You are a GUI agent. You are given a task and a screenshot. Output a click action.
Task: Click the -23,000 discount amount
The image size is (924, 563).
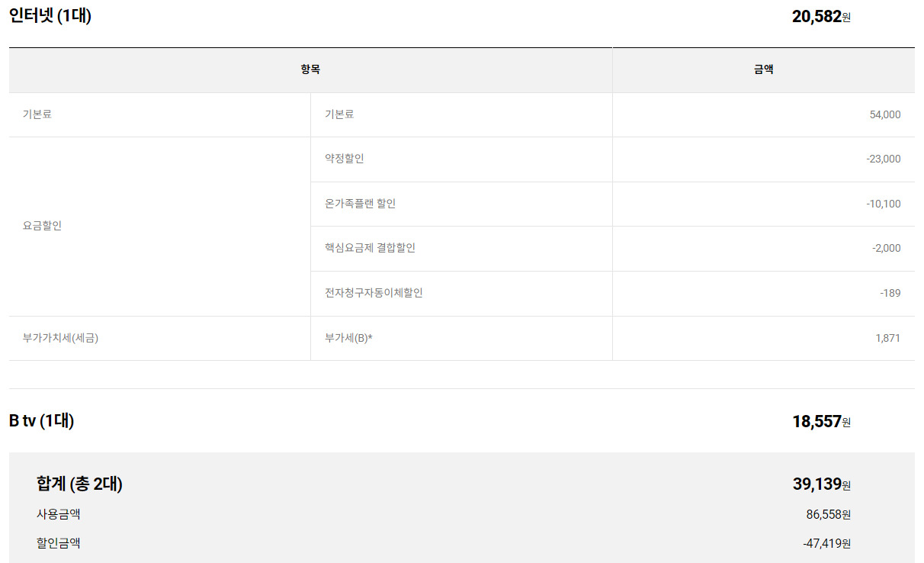tap(883, 159)
